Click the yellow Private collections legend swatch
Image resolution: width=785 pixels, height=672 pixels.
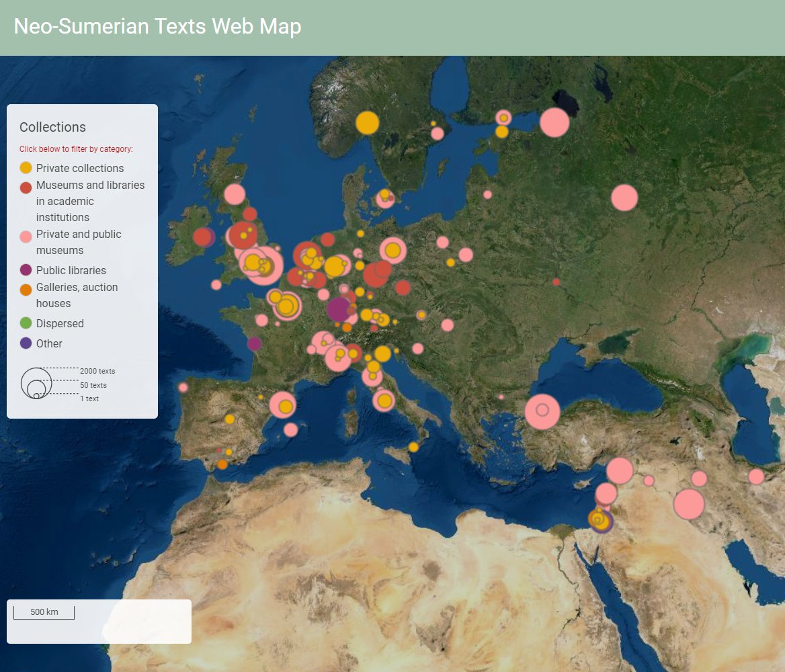click(26, 168)
